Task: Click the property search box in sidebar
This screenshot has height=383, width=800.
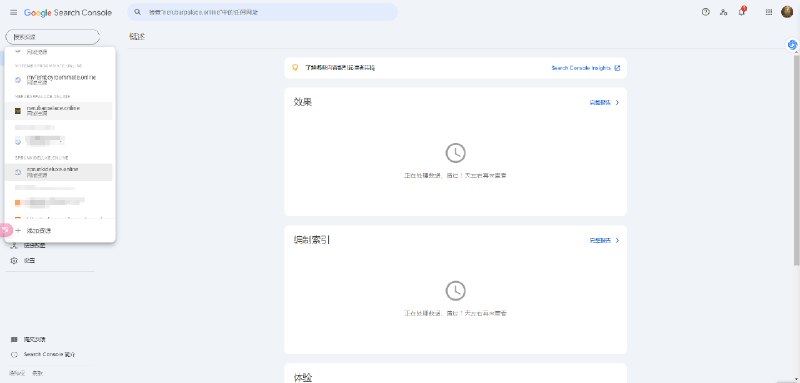Action: pyautogui.click(x=53, y=37)
